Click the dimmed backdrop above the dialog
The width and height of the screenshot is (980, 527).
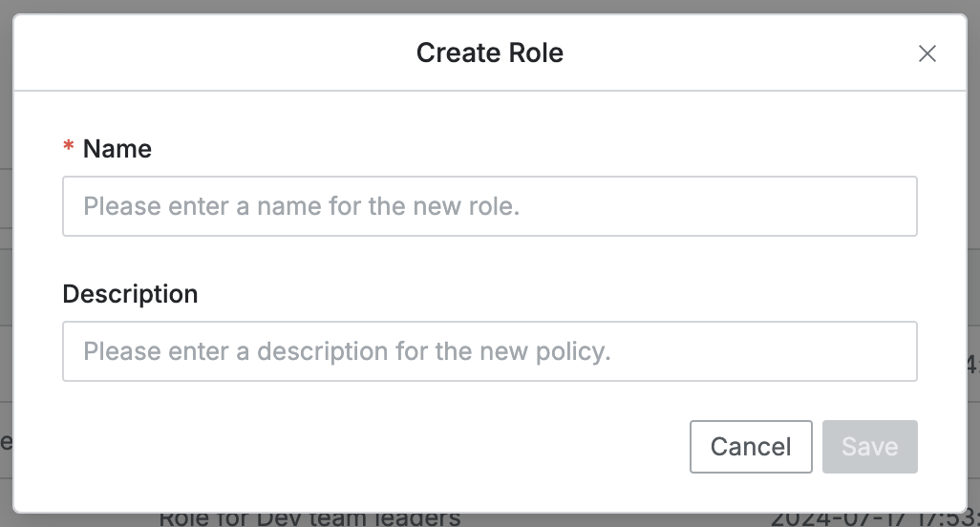(489, 6)
